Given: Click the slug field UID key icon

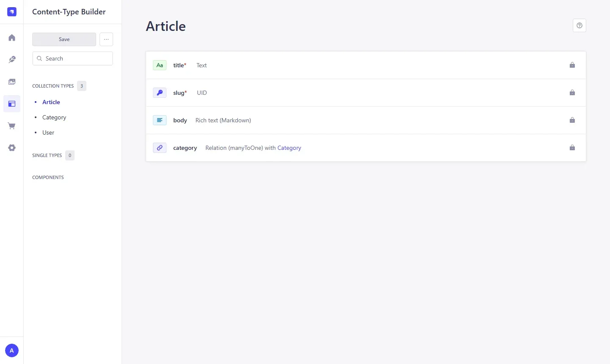Looking at the screenshot, I should pyautogui.click(x=160, y=93).
